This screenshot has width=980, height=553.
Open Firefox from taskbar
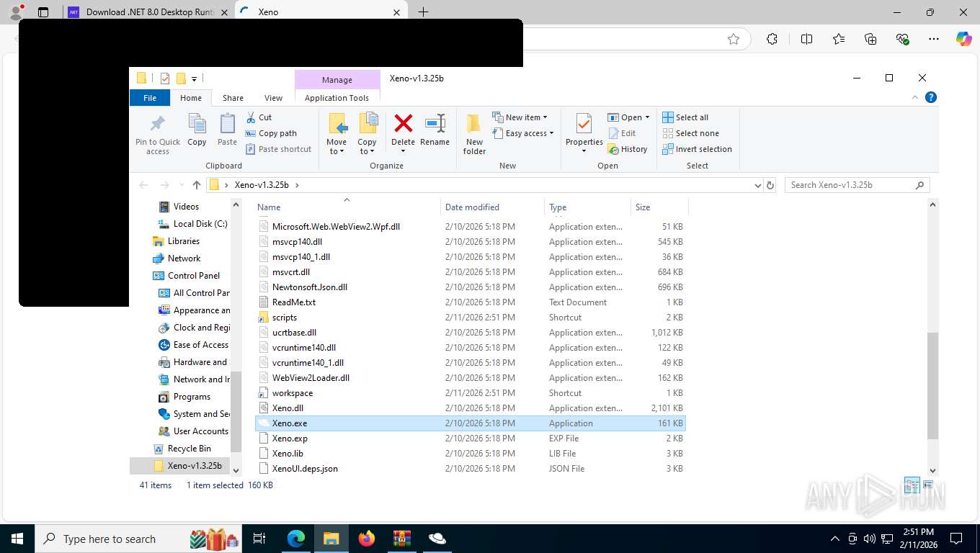pos(367,539)
